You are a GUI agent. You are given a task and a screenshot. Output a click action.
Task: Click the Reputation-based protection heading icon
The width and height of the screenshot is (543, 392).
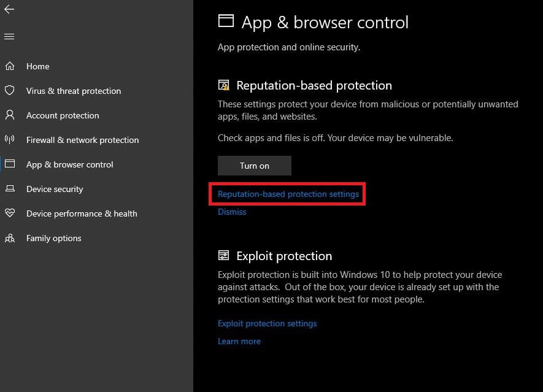[x=225, y=85]
